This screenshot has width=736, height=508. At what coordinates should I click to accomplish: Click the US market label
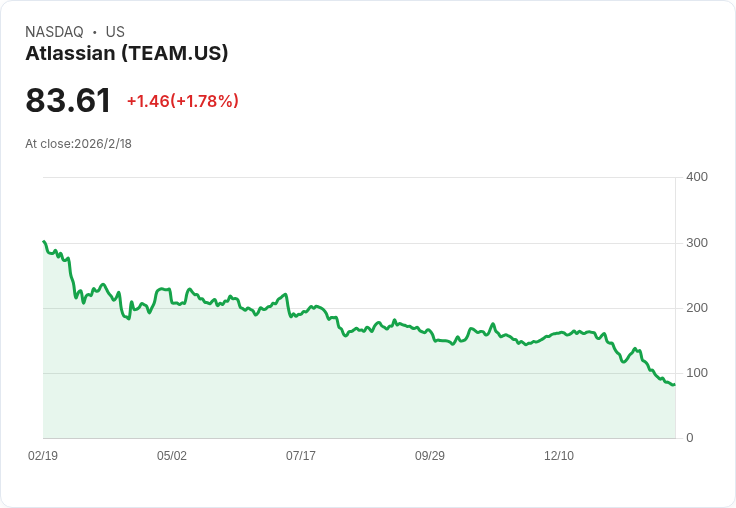pyautogui.click(x=115, y=32)
